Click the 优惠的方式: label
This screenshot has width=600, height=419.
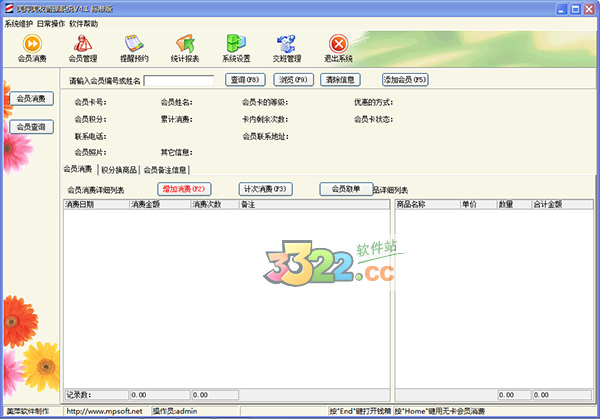click(x=373, y=102)
